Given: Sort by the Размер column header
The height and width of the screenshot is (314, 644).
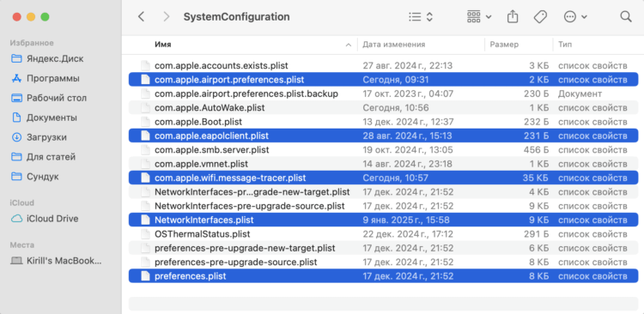Looking at the screenshot, I should [504, 45].
